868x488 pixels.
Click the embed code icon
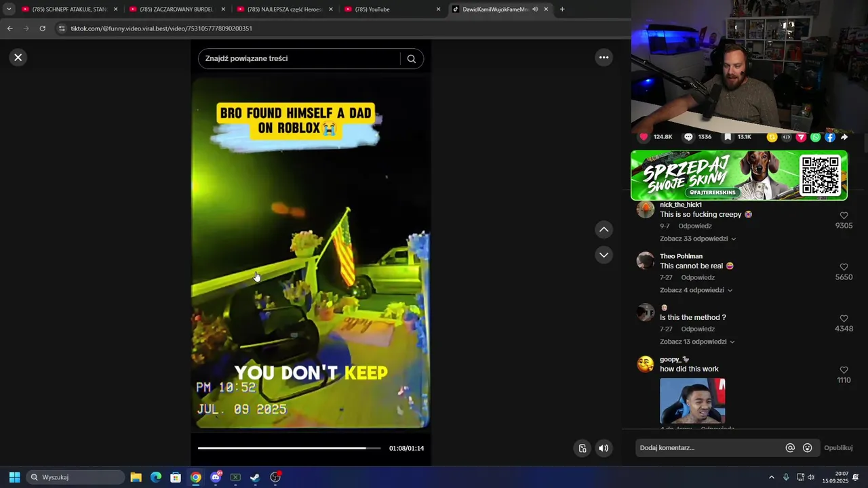(787, 137)
